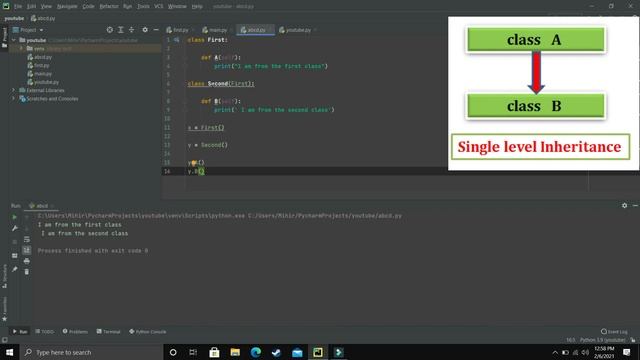Viewport: 640px width, 360px height.
Task: Collapse the youtube root folder
Action: pyautogui.click(x=14, y=40)
